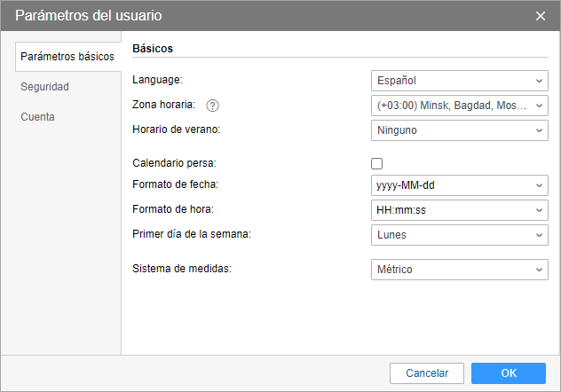Enable the Calendario persa checkbox
561x392 pixels.
click(x=377, y=163)
